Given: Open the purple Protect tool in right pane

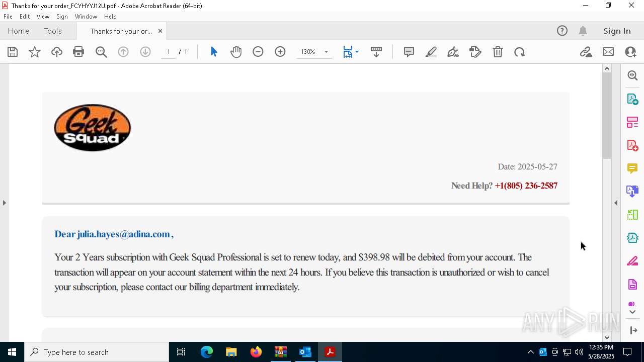Looking at the screenshot, I should [632, 284].
